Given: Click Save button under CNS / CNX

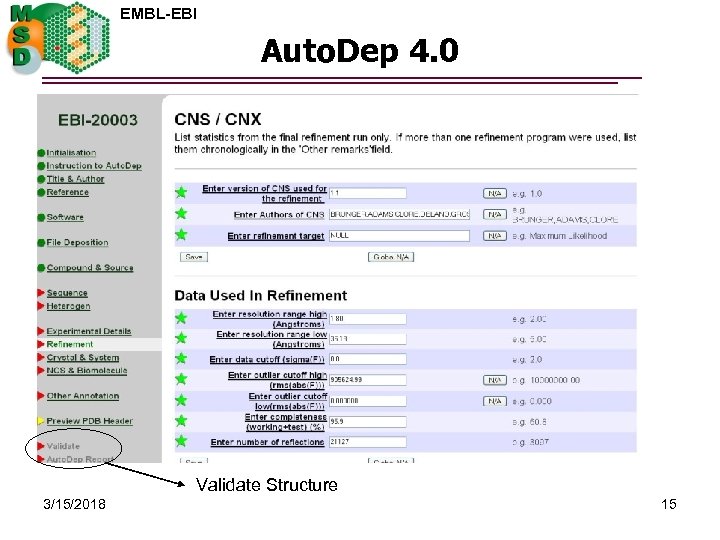Looking at the screenshot, I should click(194, 257).
